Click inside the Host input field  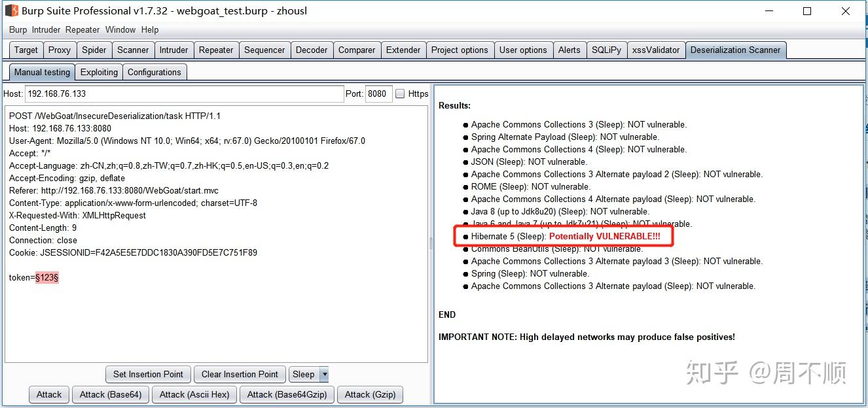click(x=183, y=93)
